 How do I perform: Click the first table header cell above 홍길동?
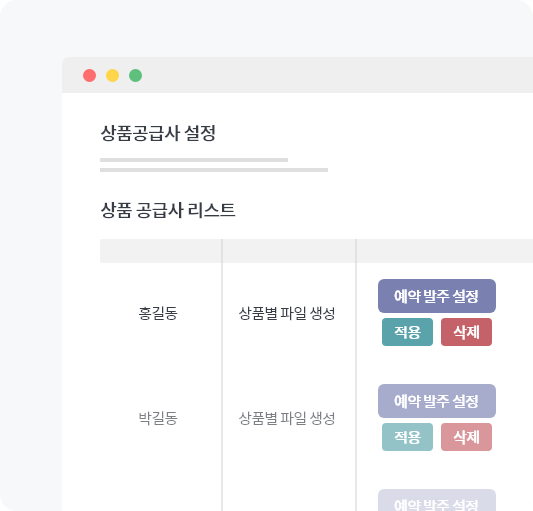click(161, 251)
